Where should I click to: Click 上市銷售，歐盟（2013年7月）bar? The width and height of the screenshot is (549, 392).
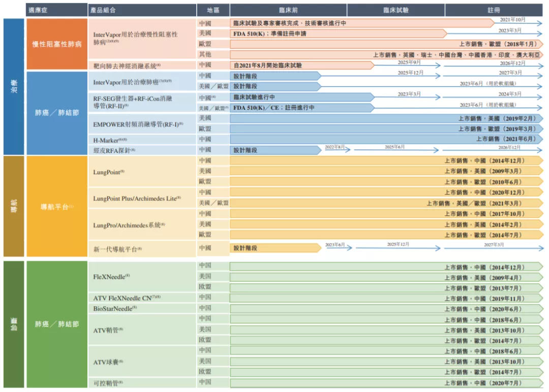point(386,288)
